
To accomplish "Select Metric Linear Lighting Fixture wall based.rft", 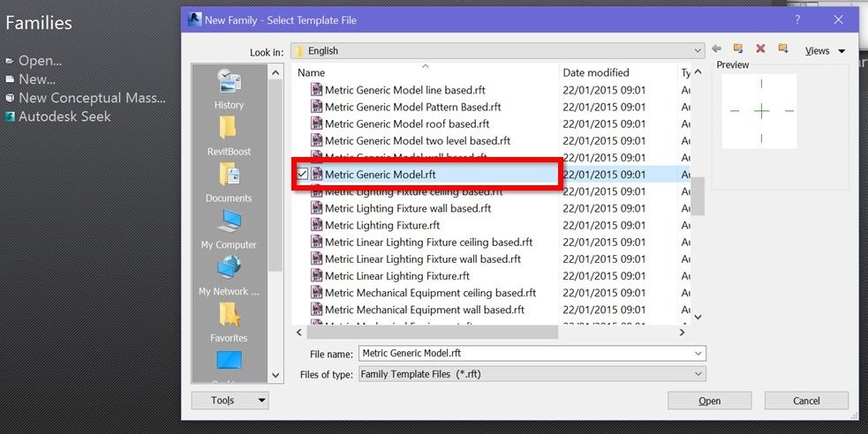I will pyautogui.click(x=423, y=258).
